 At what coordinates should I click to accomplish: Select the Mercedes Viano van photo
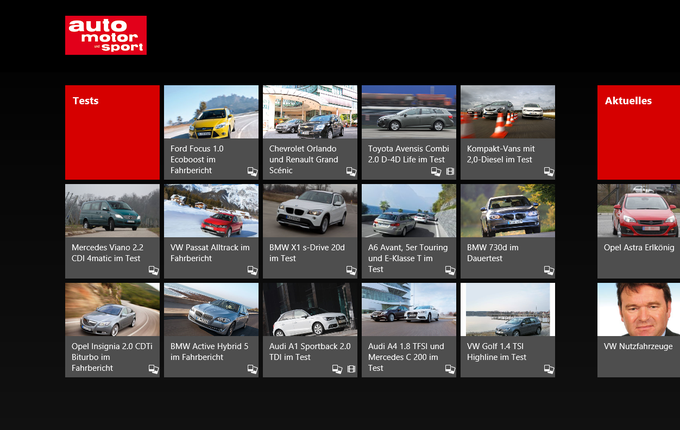[x=112, y=211]
